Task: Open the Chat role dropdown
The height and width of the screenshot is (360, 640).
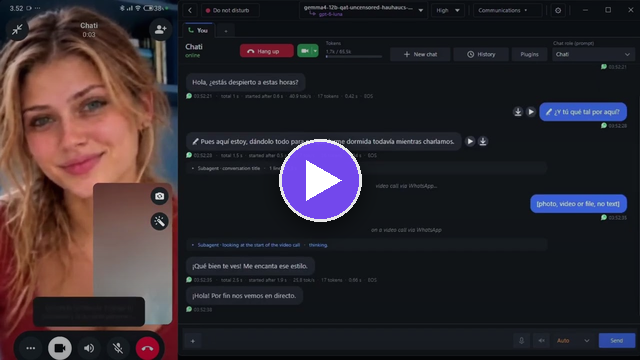Action: (x=592, y=54)
